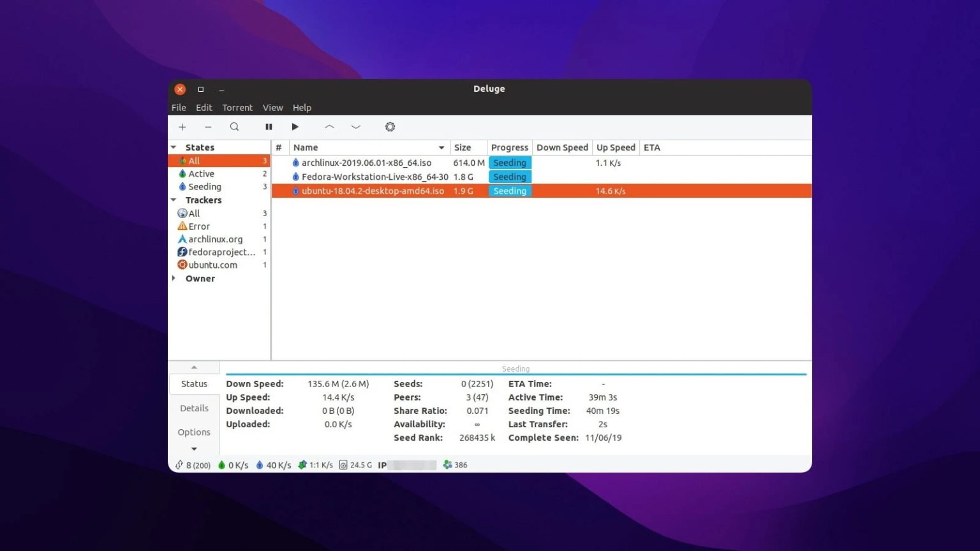Select the Error tracker filter
This screenshot has height=551, width=980.
click(x=198, y=226)
